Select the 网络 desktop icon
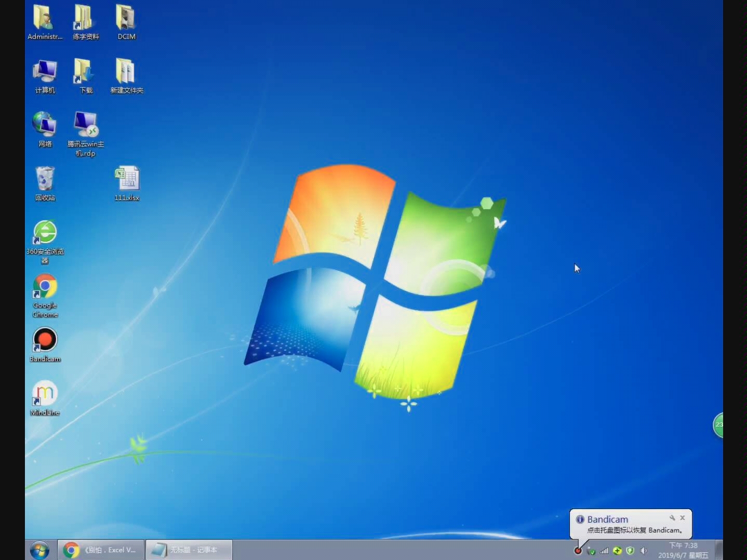The width and height of the screenshot is (747, 560). coord(45,129)
